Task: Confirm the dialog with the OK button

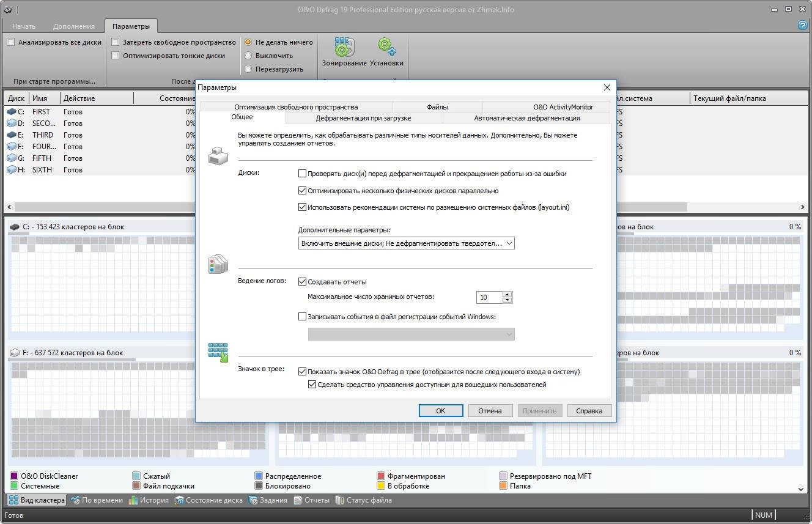Action: point(441,411)
